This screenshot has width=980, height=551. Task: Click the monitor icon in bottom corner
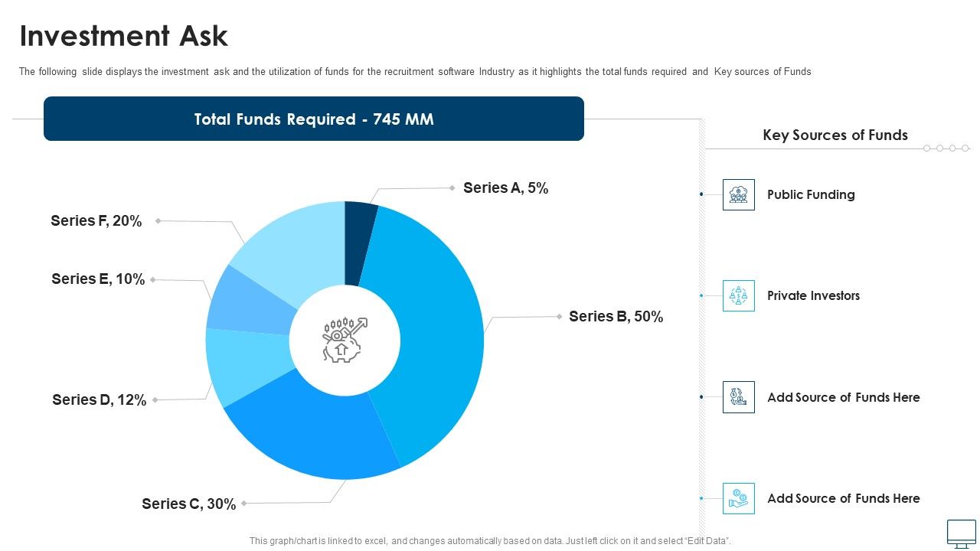(962, 533)
